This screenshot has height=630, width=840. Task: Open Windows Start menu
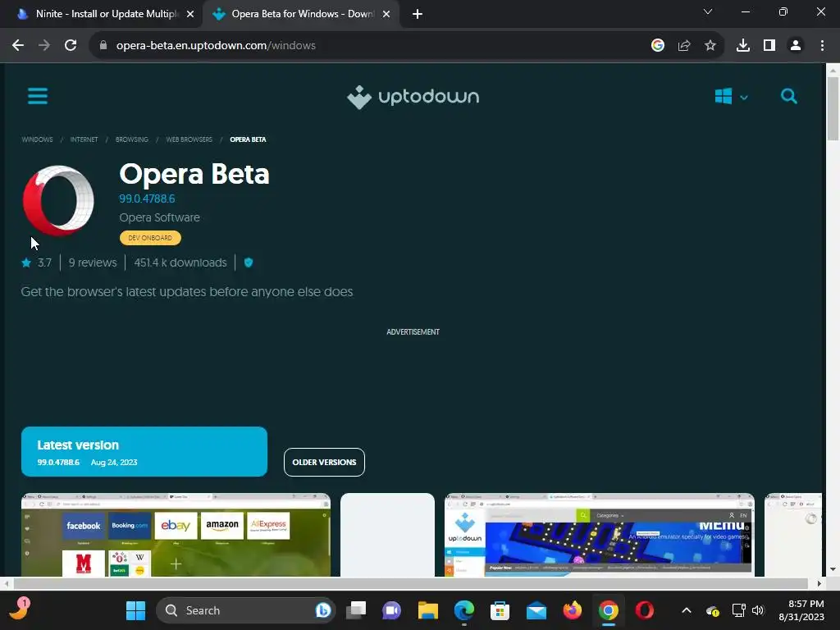coord(135,610)
